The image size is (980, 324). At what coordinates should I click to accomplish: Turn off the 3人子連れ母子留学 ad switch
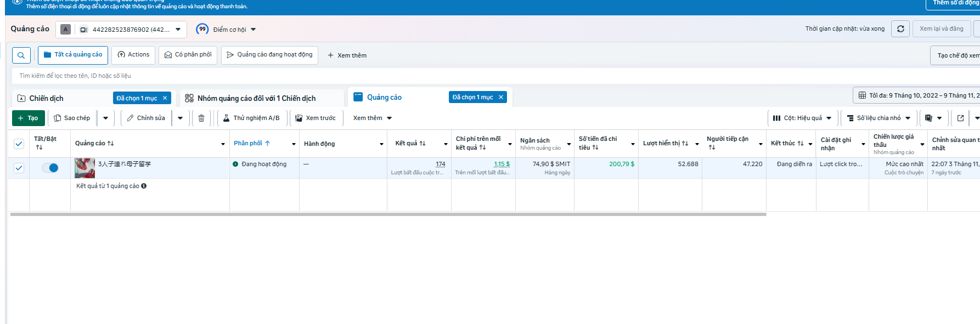pos(50,168)
